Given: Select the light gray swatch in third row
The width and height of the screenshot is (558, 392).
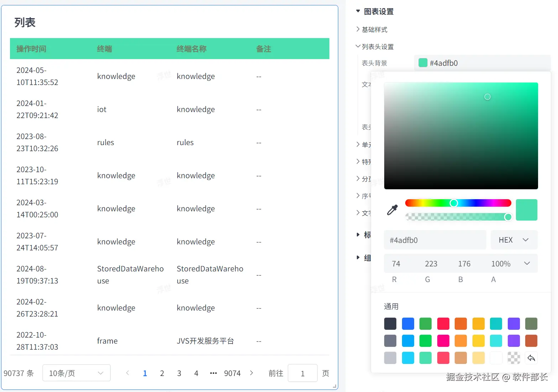Looking at the screenshot, I should (x=390, y=358).
